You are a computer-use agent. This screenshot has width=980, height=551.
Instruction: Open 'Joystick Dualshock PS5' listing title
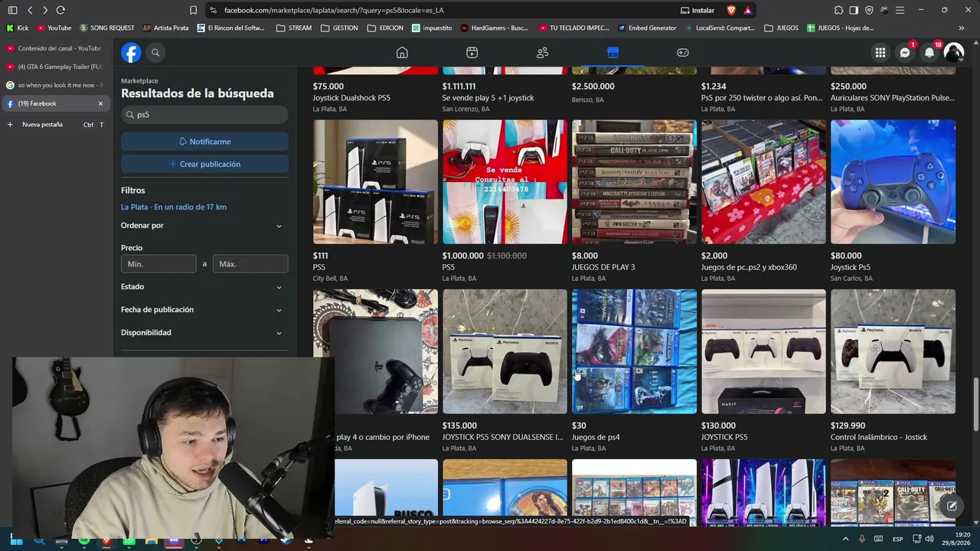pyautogui.click(x=351, y=98)
